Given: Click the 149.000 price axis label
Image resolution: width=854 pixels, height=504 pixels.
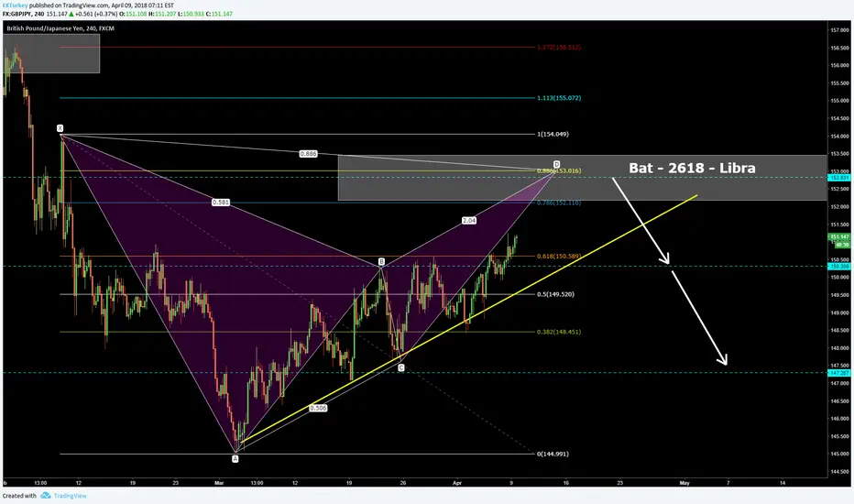Looking at the screenshot, I should tap(840, 313).
